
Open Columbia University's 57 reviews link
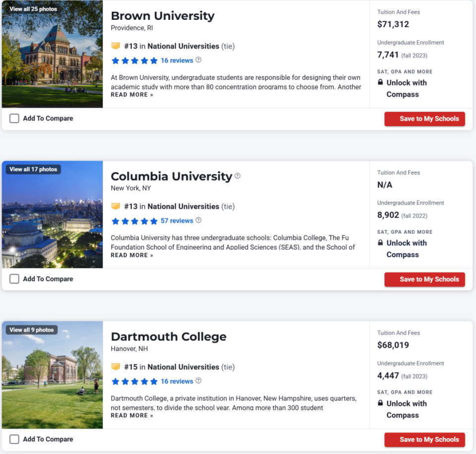point(177,221)
